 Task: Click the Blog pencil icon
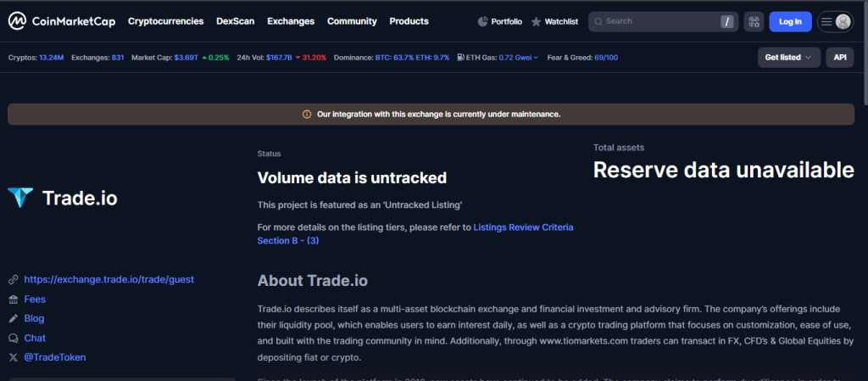(13, 319)
